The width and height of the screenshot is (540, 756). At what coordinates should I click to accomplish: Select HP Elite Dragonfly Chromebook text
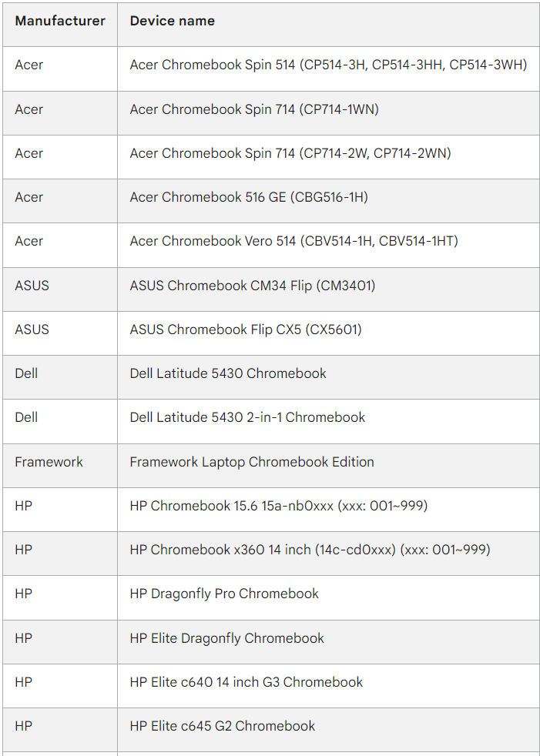click(x=226, y=638)
